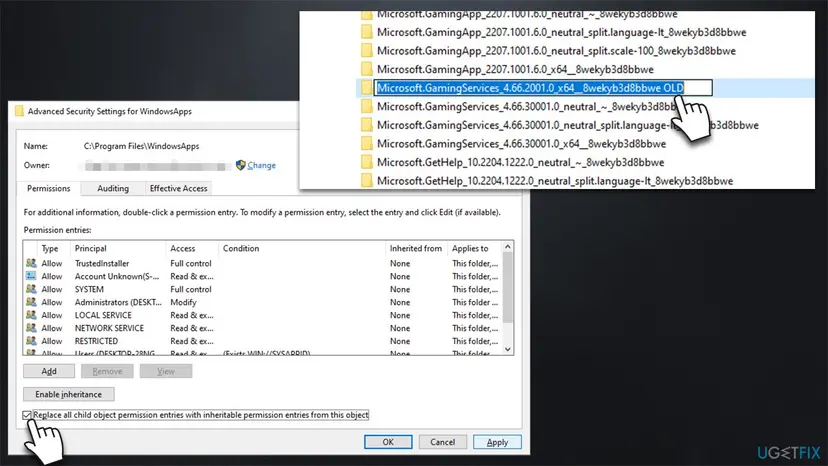Click the rename field of GamingServices OLD folder
828x466 pixels.
(543, 88)
